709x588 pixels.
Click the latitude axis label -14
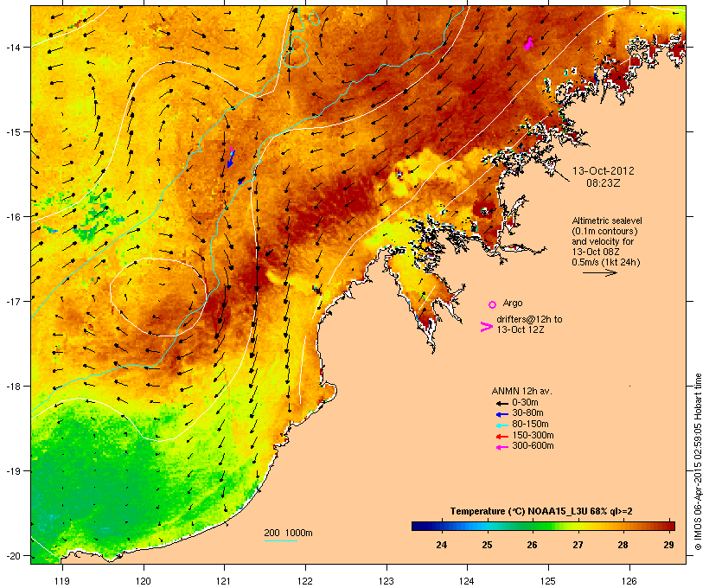pos(12,47)
